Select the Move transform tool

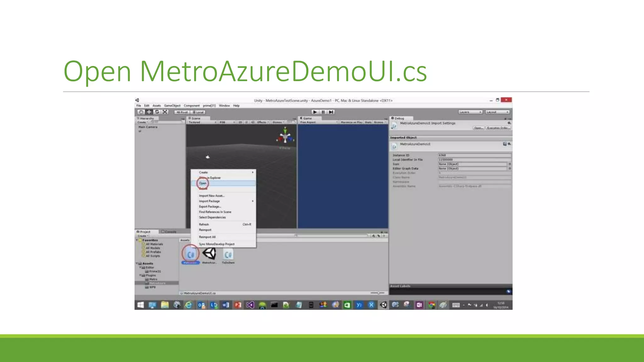coord(149,112)
